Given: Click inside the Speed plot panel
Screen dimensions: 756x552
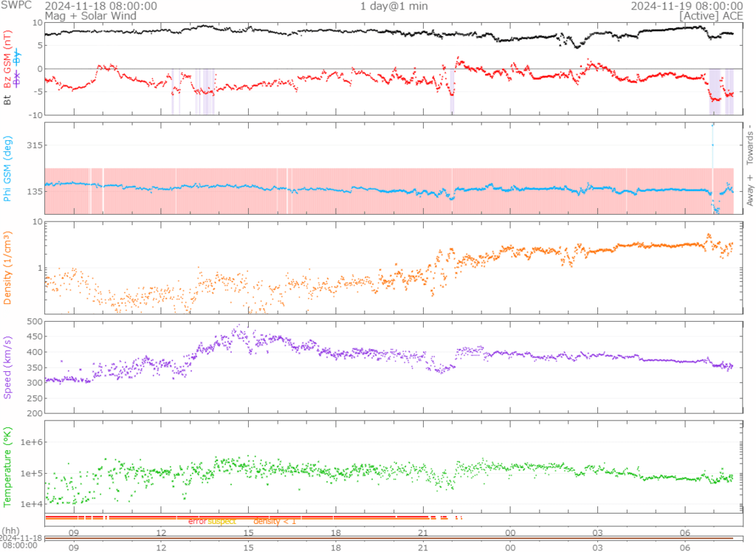Looking at the screenshot, I should [x=394, y=367].
